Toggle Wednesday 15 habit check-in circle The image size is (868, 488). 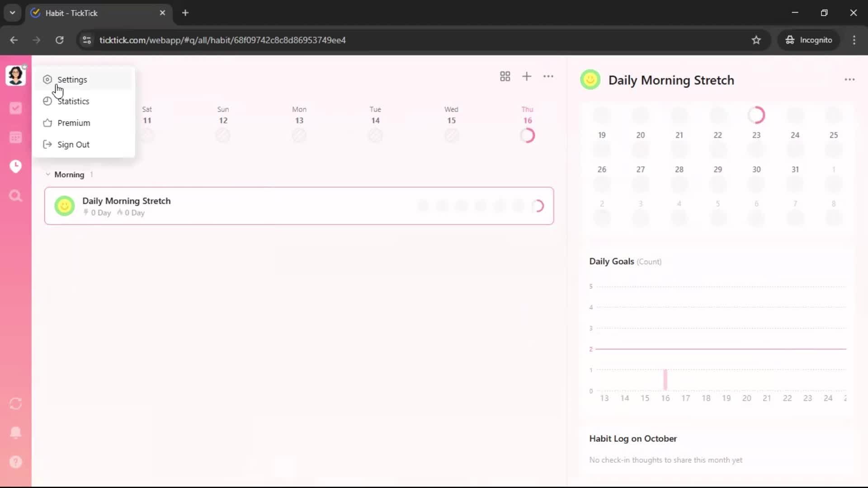pyautogui.click(x=451, y=136)
